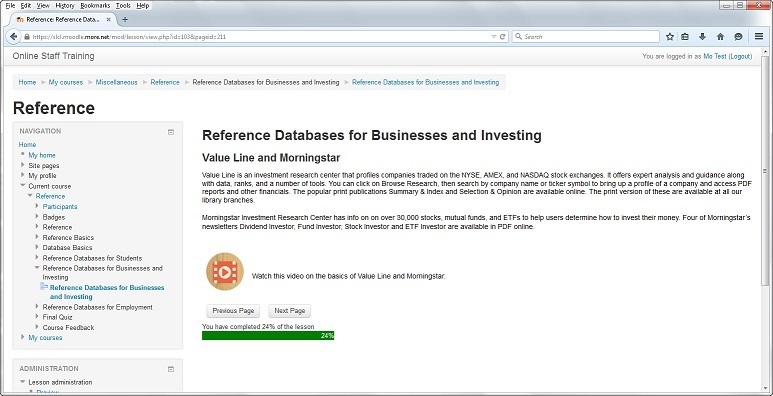
Task: Close the Reference tab
Action: pos(108,19)
